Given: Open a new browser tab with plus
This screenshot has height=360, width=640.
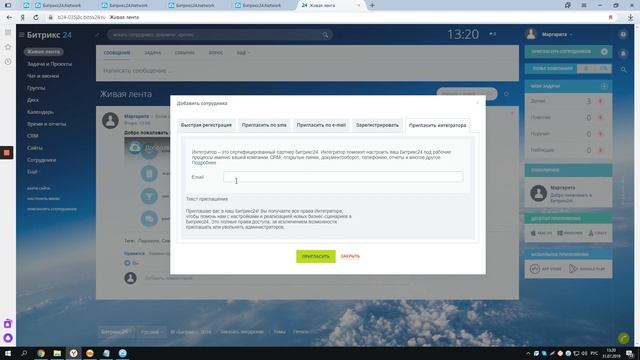Looking at the screenshot, I should click(x=372, y=5).
